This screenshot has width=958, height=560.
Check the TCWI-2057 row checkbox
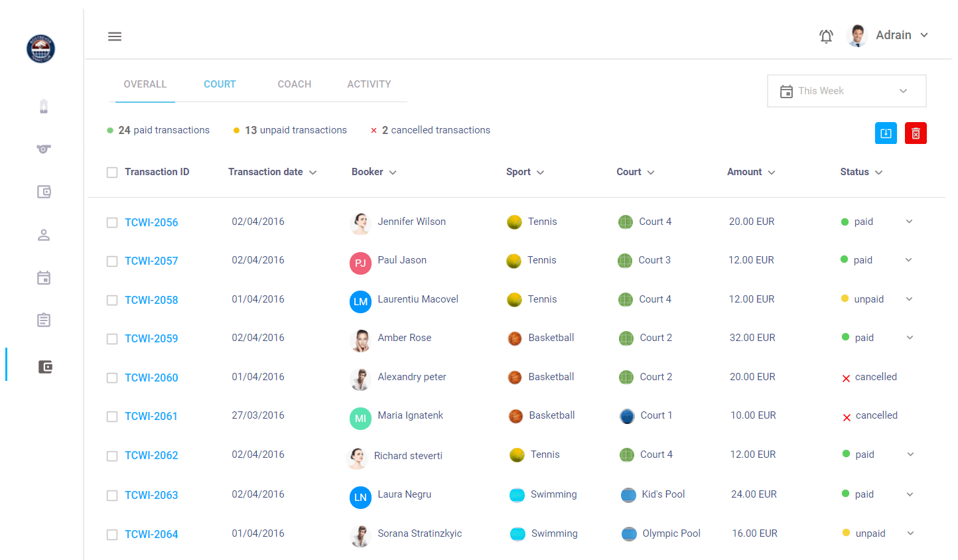tap(112, 261)
